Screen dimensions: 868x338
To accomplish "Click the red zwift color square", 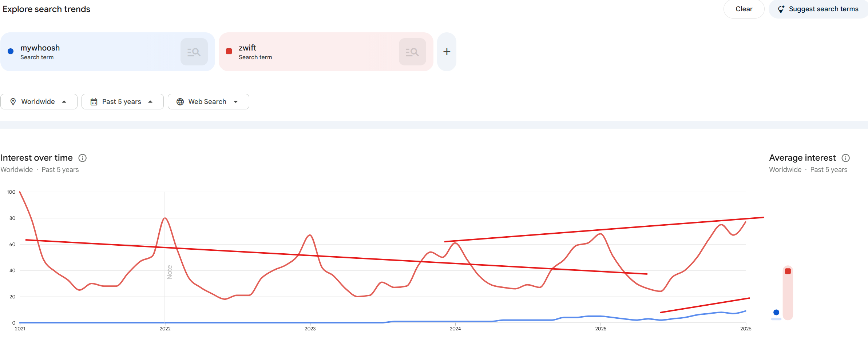I will tap(229, 51).
